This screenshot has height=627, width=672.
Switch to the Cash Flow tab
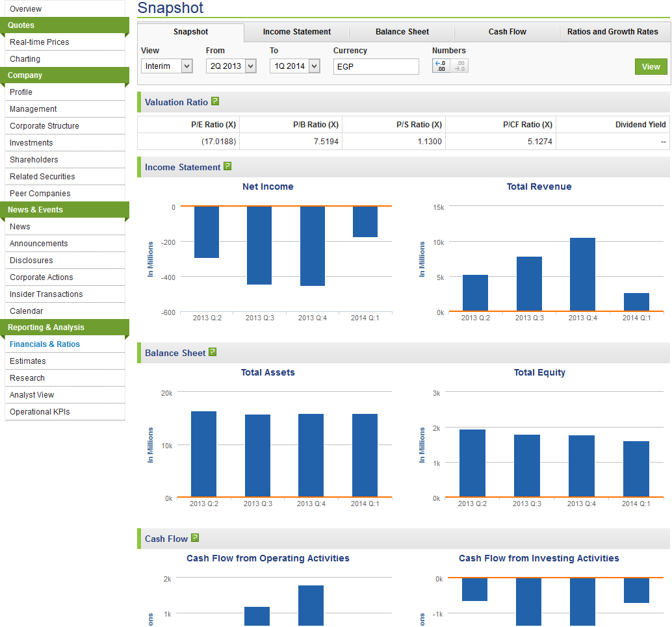tap(508, 32)
